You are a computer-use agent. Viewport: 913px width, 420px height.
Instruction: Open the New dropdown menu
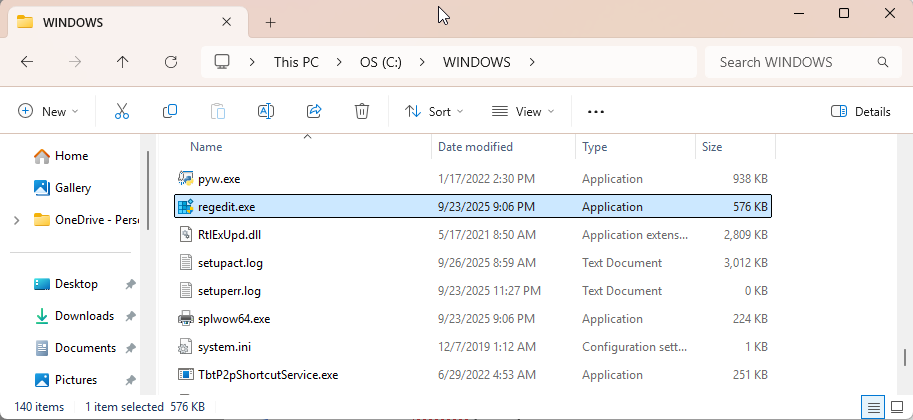tap(48, 111)
